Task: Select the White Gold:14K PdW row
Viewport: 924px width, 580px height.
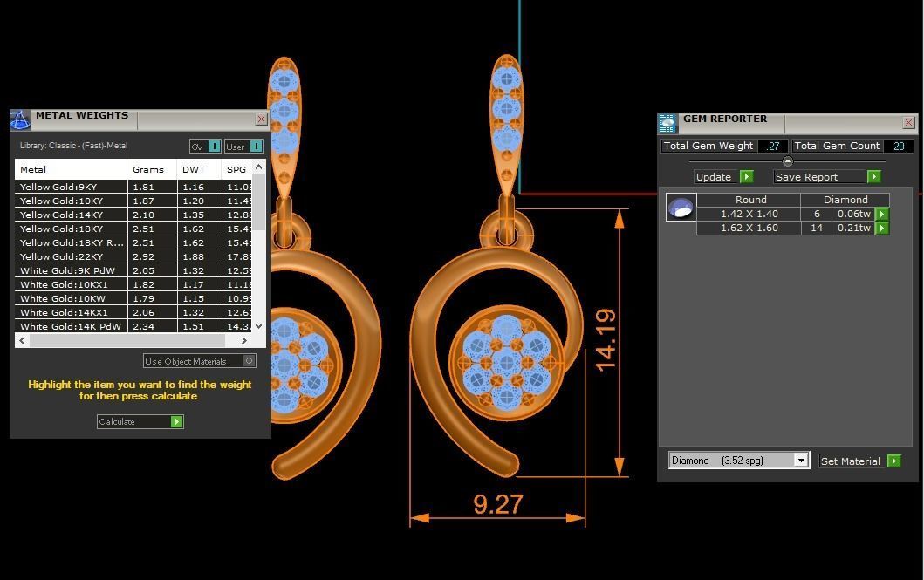Action: click(x=133, y=326)
